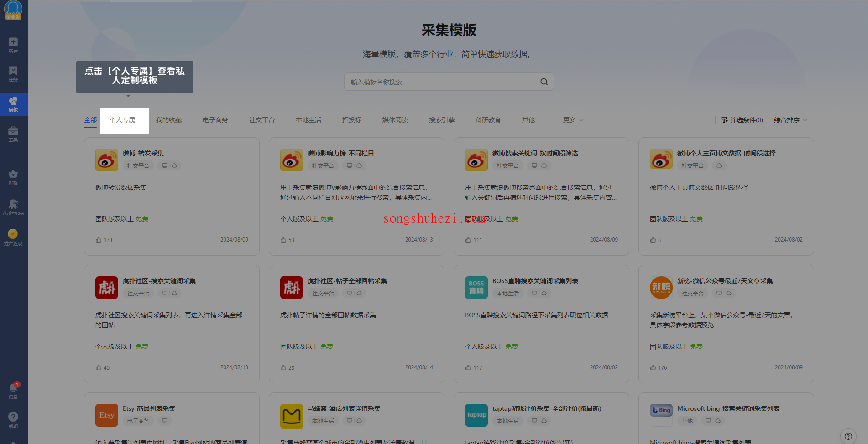Select the 社交平台 category tab

point(262,120)
